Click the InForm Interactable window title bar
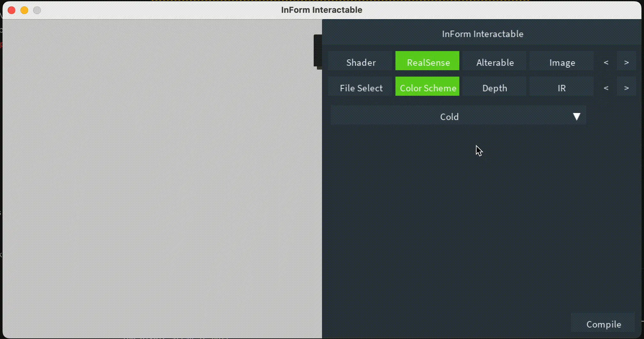 click(x=321, y=10)
